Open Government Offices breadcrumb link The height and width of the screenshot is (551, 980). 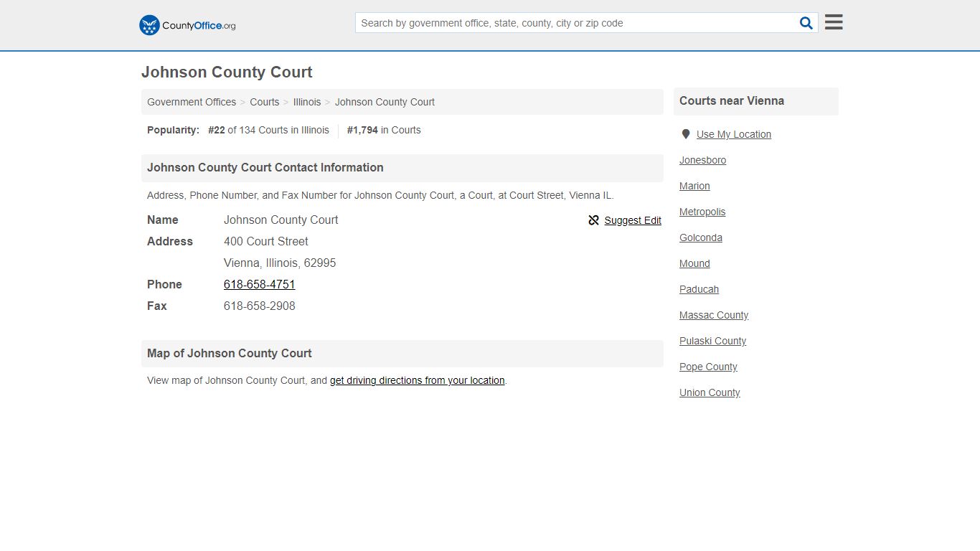click(x=192, y=102)
